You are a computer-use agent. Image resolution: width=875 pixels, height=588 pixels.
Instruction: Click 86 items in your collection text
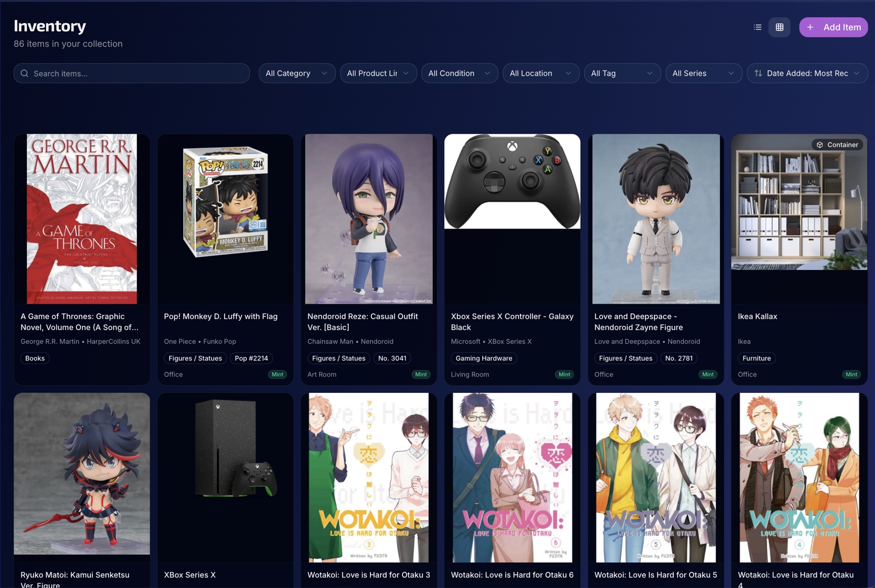(68, 44)
